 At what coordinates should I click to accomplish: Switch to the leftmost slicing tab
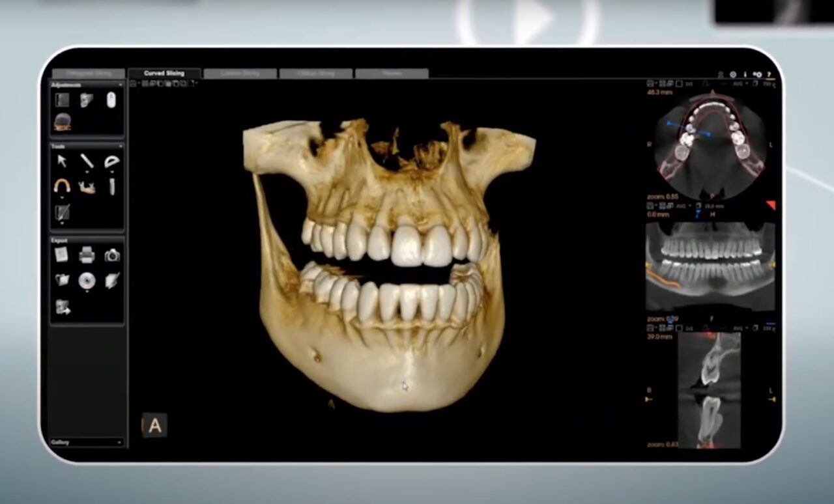pyautogui.click(x=88, y=73)
